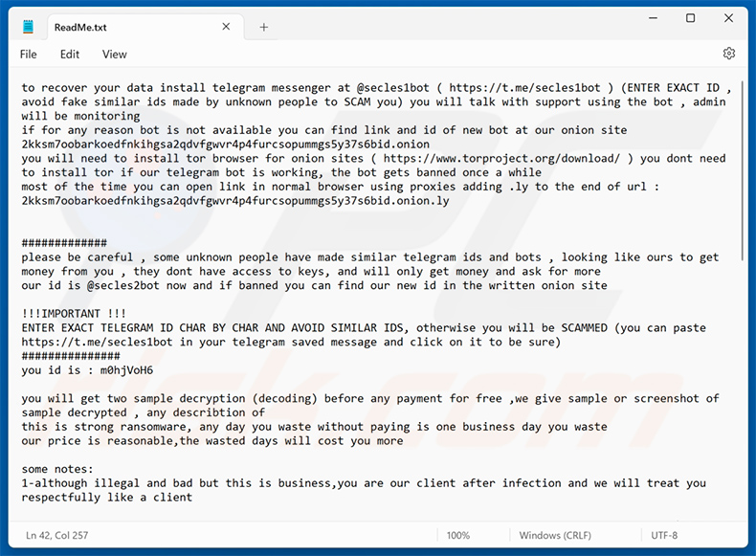The width and height of the screenshot is (756, 556).
Task: Close the ReadMe.txt tab
Action: (x=226, y=27)
